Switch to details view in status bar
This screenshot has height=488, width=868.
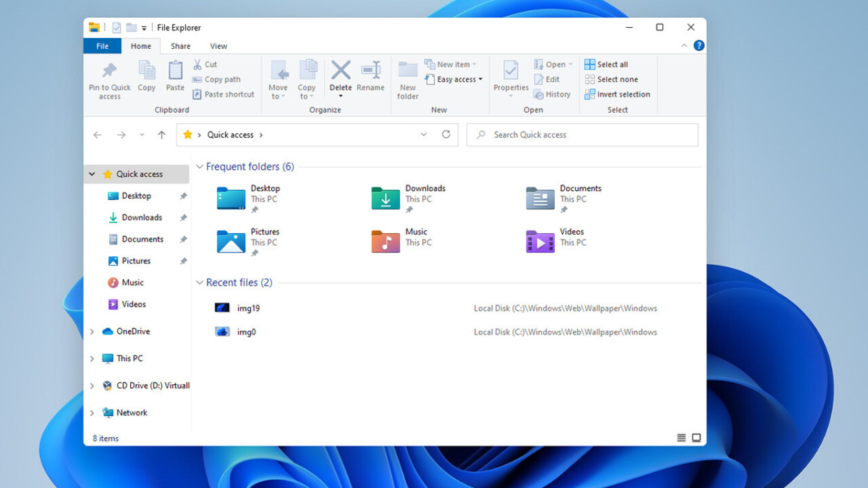click(x=682, y=438)
